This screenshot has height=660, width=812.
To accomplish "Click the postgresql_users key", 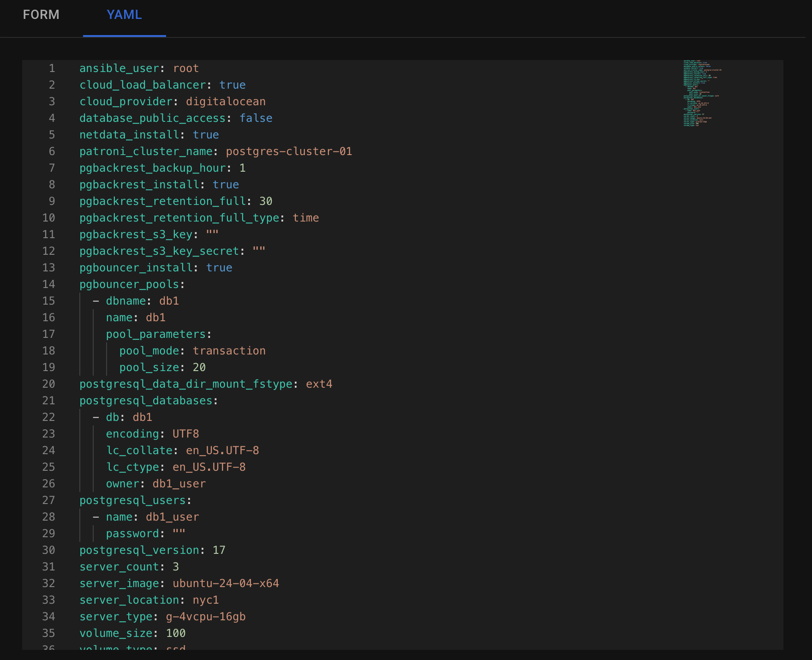I will [x=132, y=500].
